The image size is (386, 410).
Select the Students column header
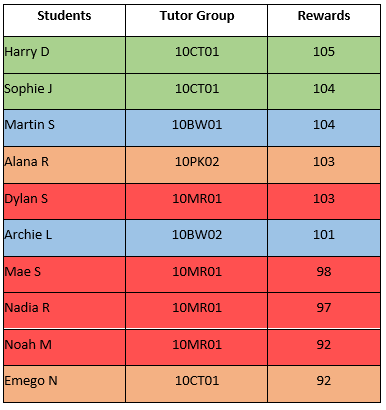[x=64, y=20]
